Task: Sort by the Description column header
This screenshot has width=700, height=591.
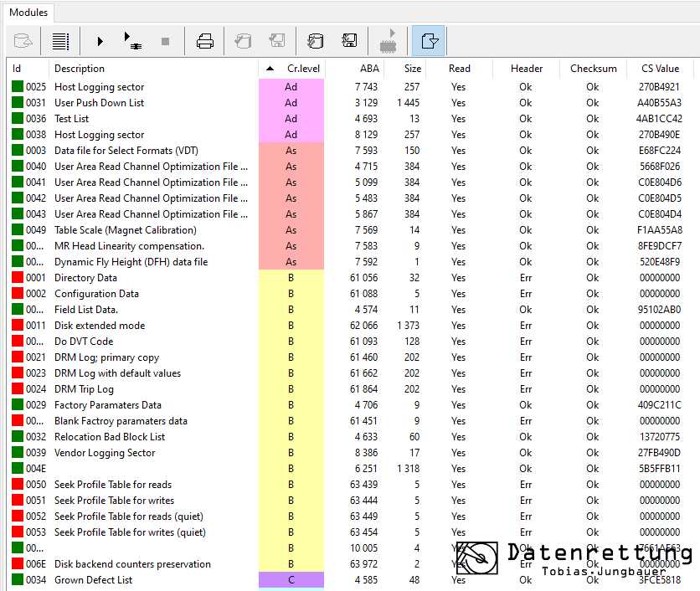Action: 80,69
